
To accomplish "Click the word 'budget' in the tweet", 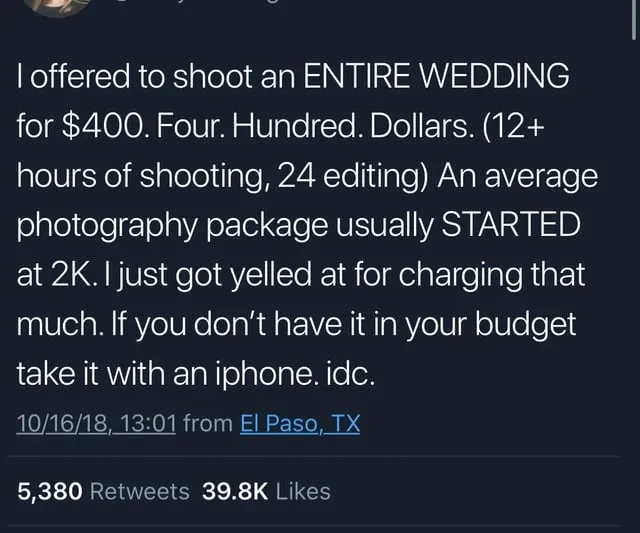I will 526,325.
